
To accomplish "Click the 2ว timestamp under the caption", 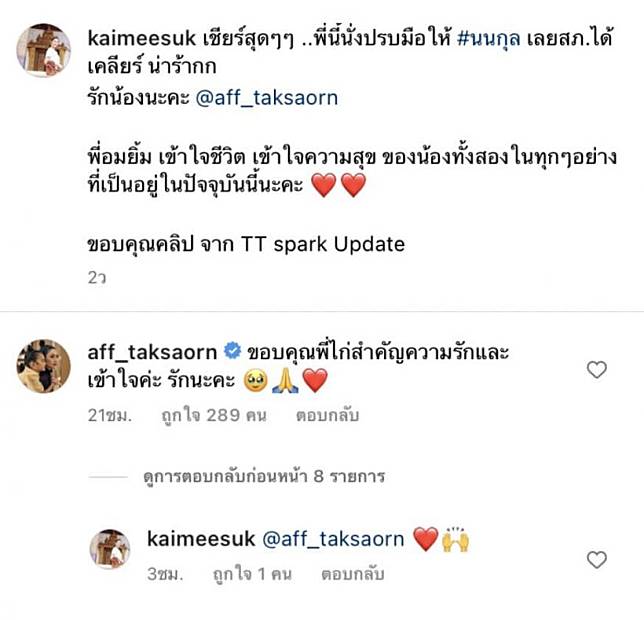I will [x=97, y=278].
